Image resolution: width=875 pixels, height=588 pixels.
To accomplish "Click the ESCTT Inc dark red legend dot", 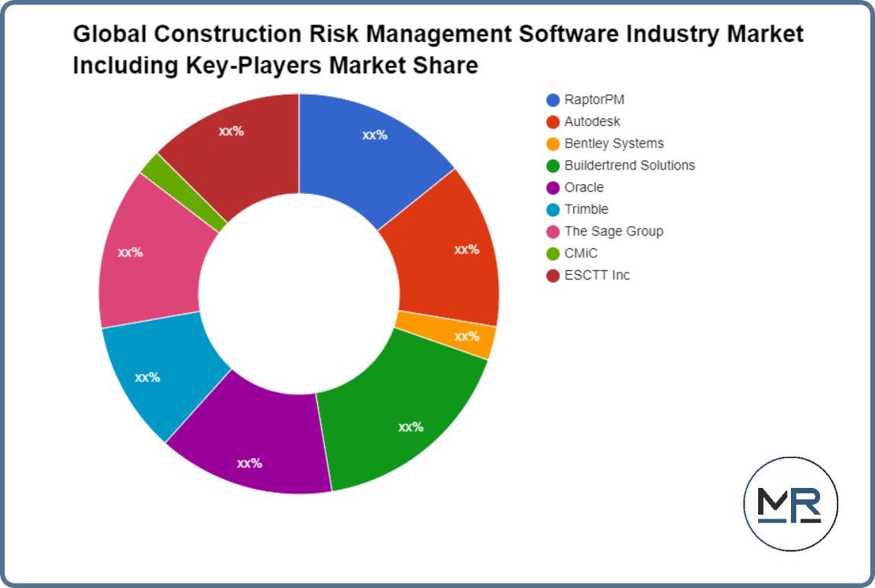I will pos(553,276).
